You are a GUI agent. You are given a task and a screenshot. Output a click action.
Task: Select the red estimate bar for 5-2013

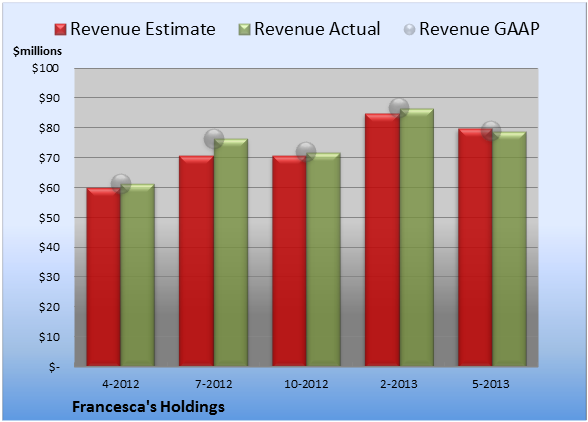tap(475, 247)
